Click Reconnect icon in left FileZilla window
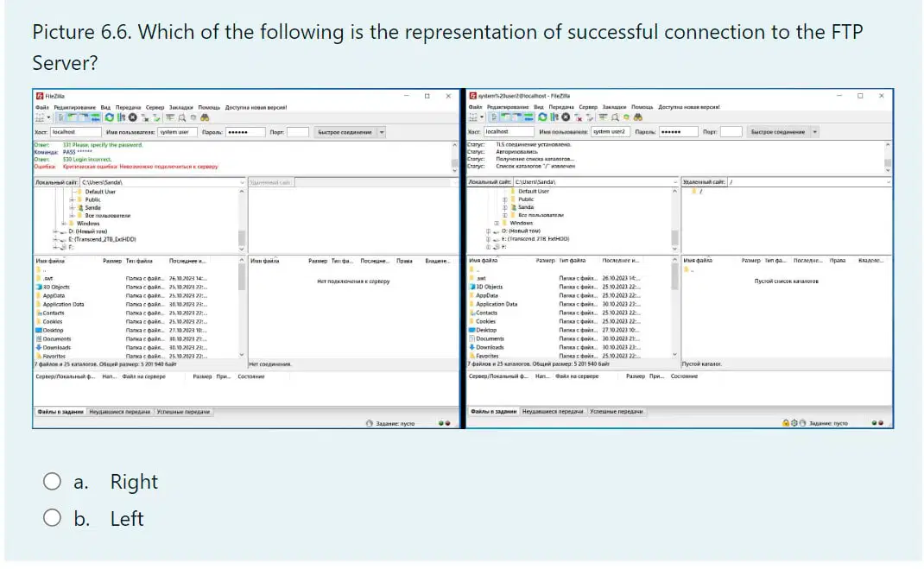This screenshot has height=569, width=924. click(x=157, y=117)
